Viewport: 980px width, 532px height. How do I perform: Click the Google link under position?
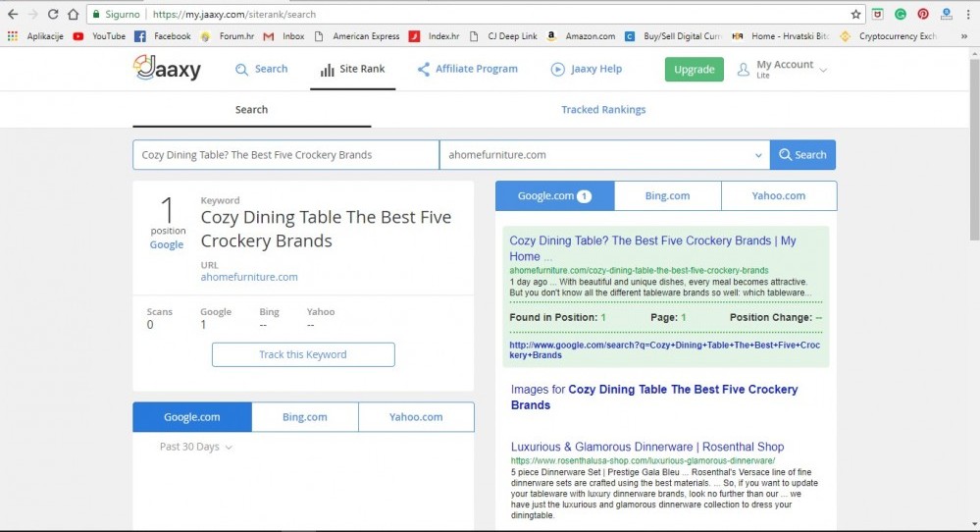[166, 244]
